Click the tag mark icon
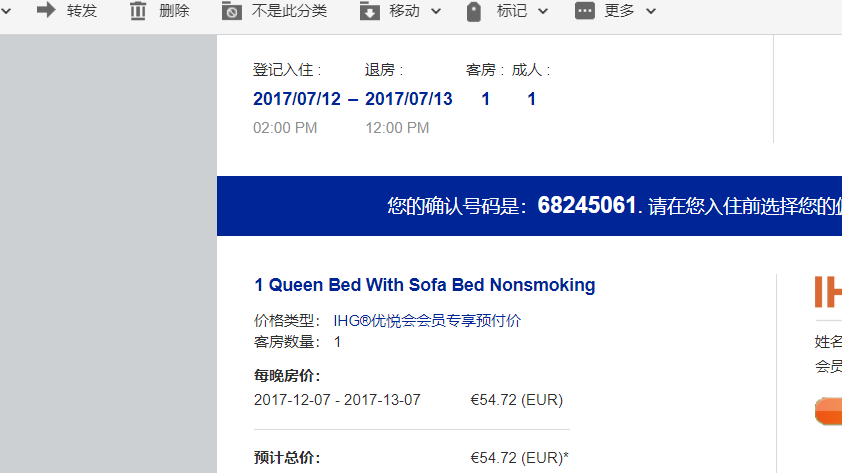The image size is (842, 473). pyautogui.click(x=474, y=11)
